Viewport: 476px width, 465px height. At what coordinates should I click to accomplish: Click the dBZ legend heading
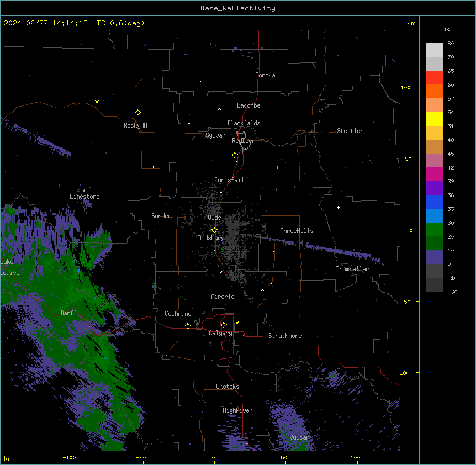pyautogui.click(x=447, y=30)
